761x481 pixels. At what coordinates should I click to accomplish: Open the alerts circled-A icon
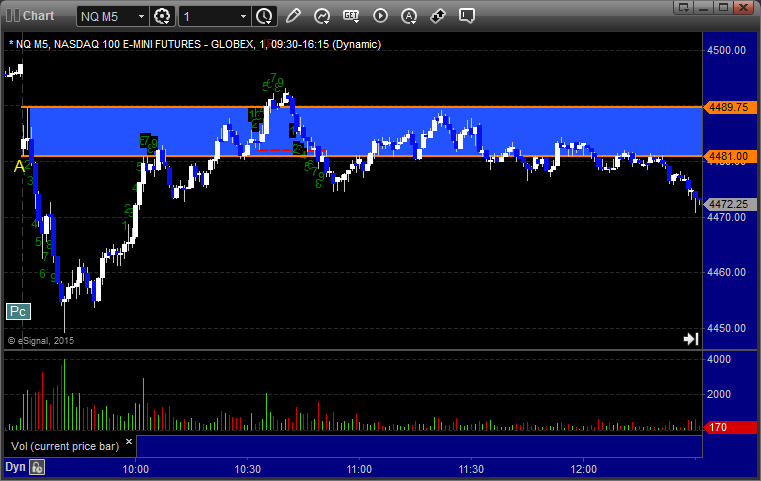click(409, 16)
